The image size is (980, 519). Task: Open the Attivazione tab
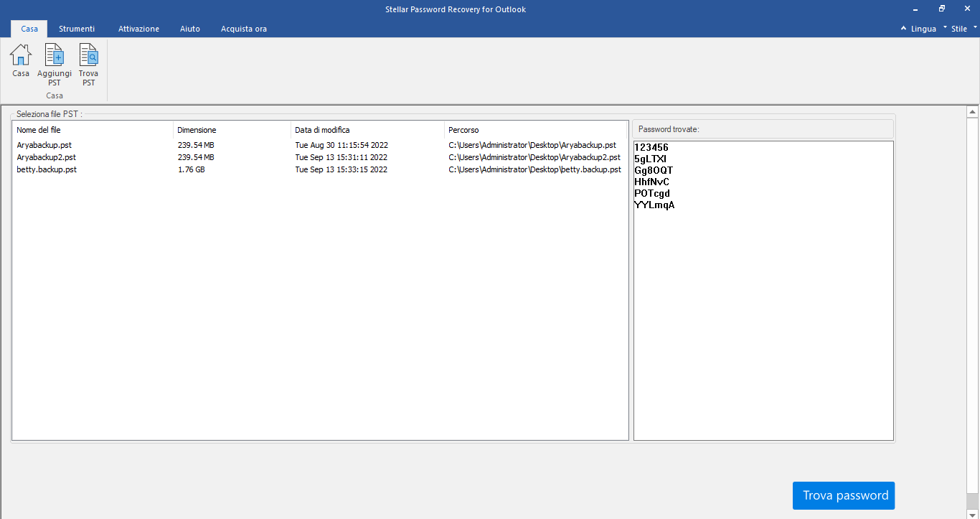coord(138,29)
